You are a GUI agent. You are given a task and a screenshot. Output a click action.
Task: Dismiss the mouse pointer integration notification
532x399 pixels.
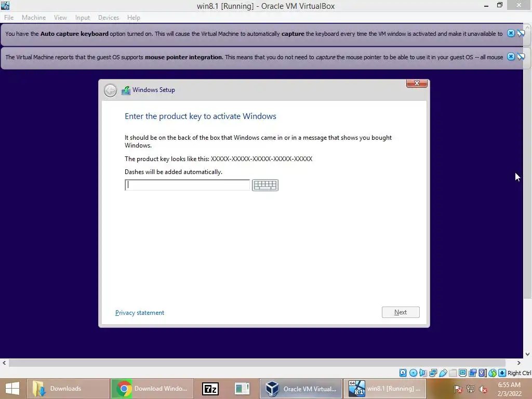511,57
